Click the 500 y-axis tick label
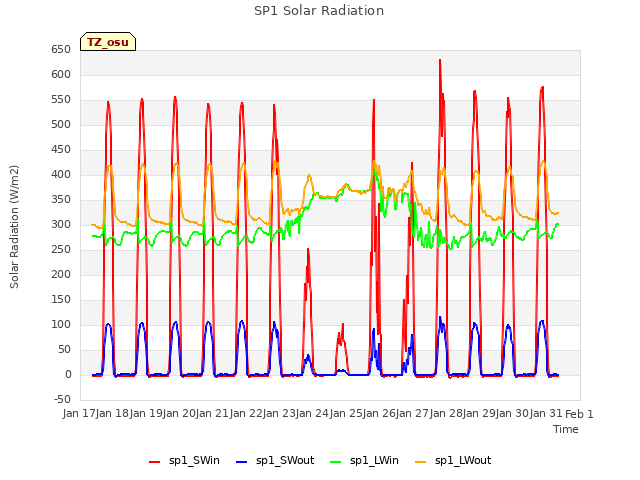The width and height of the screenshot is (640, 480). click(x=61, y=124)
